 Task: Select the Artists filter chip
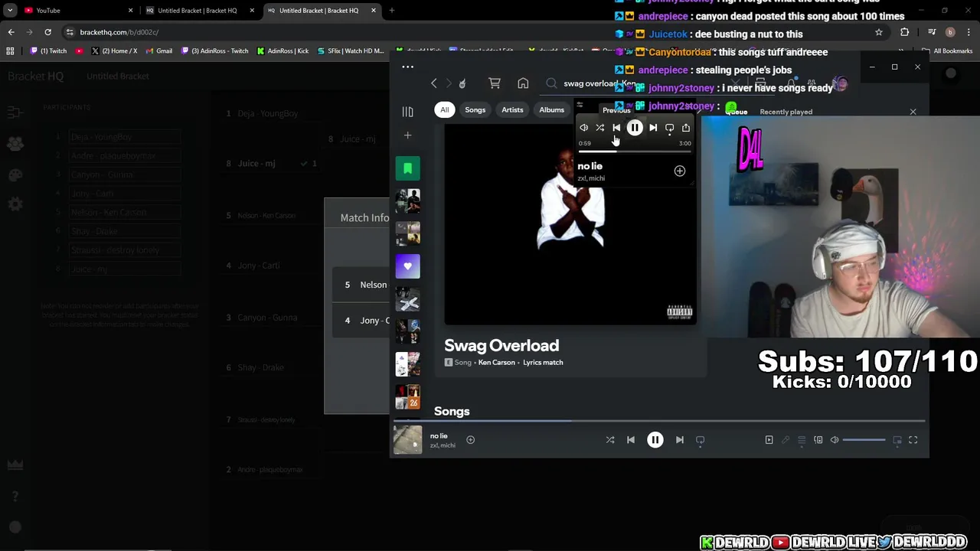[512, 109]
